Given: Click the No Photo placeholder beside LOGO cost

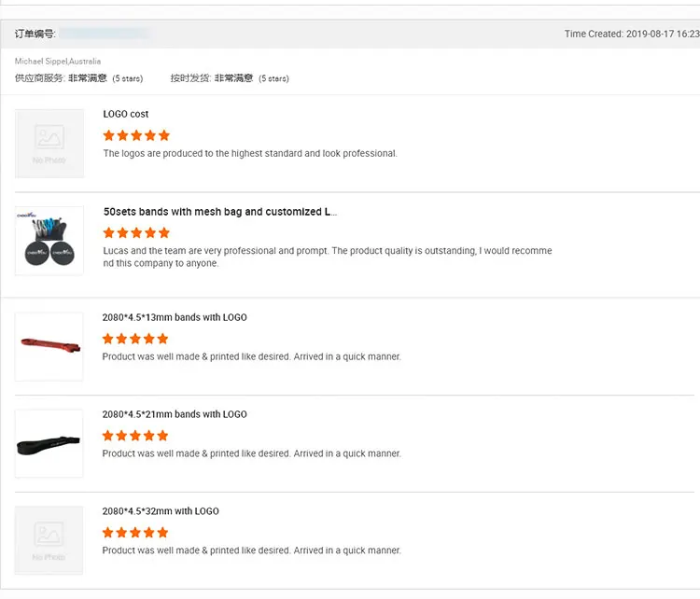Looking at the screenshot, I should coord(49,143).
